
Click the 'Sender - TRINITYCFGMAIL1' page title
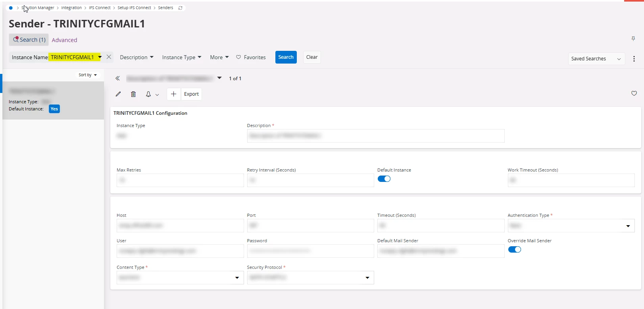point(77,24)
